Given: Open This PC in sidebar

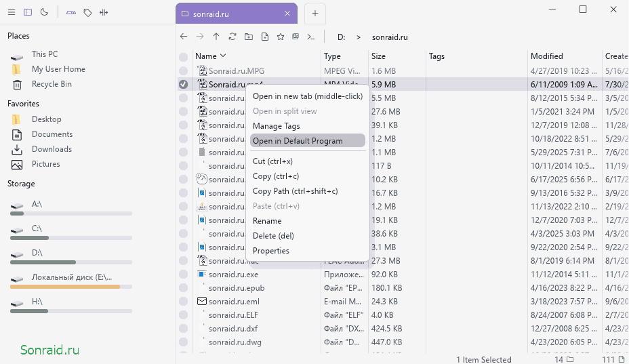Looking at the screenshot, I should pos(45,54).
